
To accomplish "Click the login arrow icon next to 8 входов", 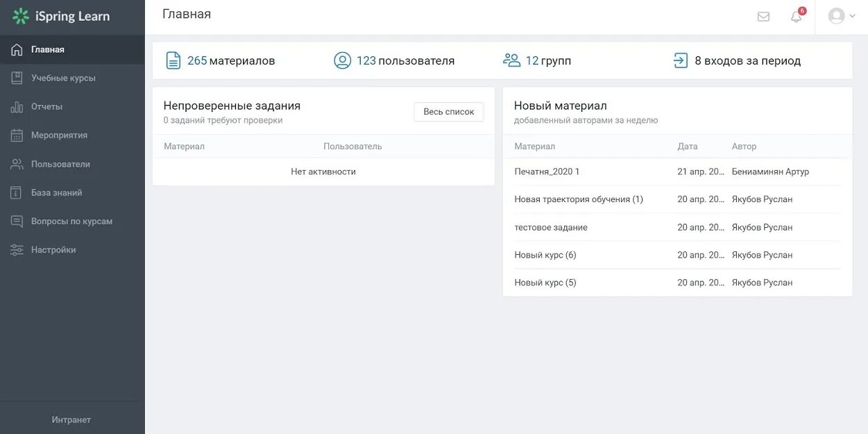I will pos(681,60).
